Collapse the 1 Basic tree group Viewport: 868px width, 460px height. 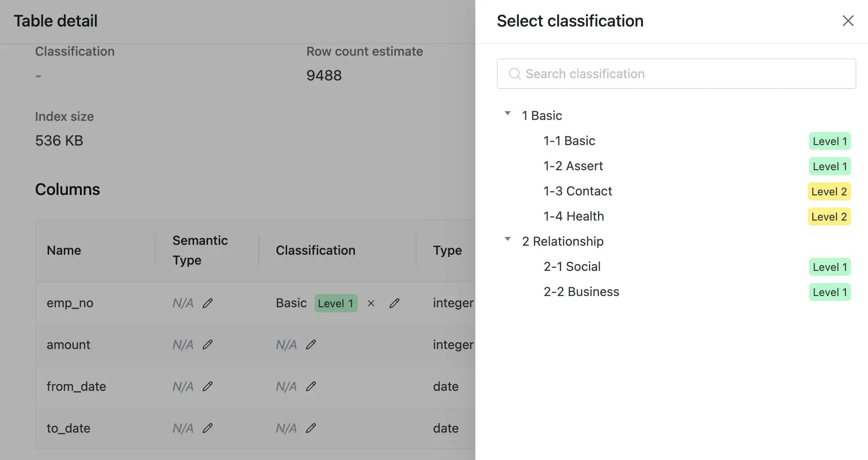coord(508,113)
